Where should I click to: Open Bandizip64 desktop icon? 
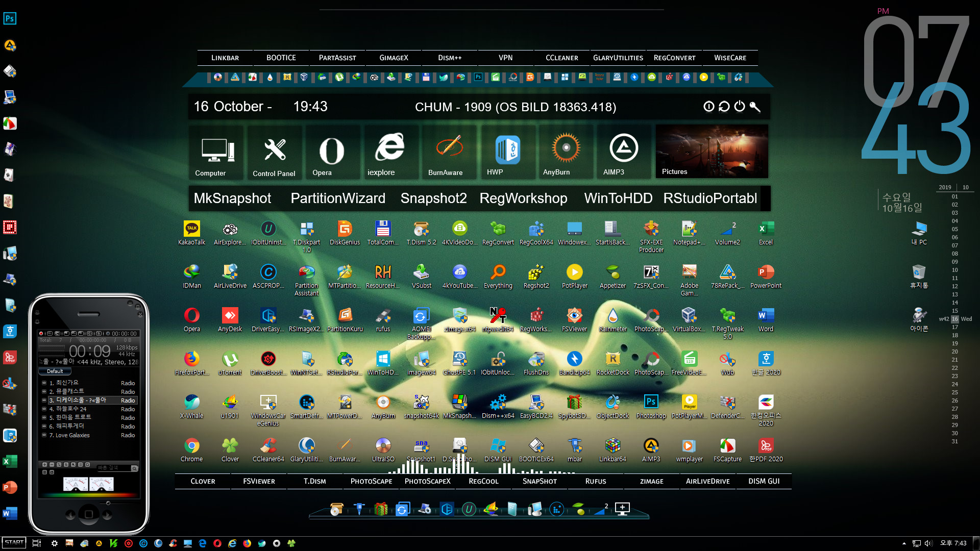pyautogui.click(x=574, y=363)
